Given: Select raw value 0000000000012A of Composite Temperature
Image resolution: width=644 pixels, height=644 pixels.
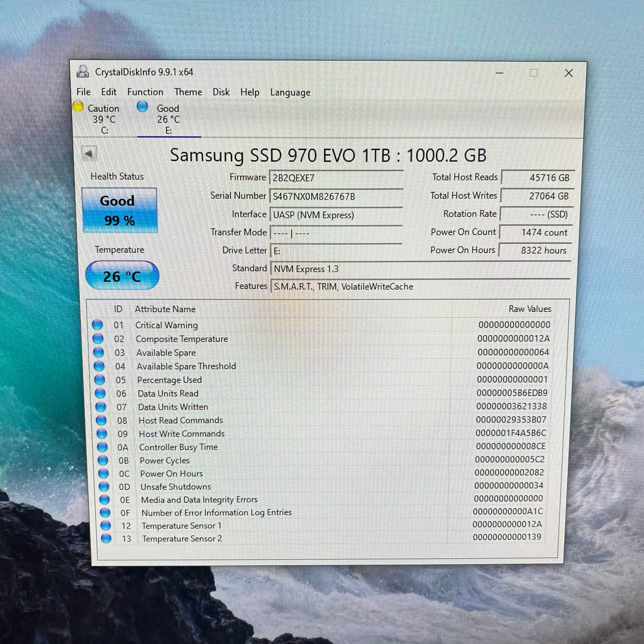Looking at the screenshot, I should pyautogui.click(x=513, y=338).
